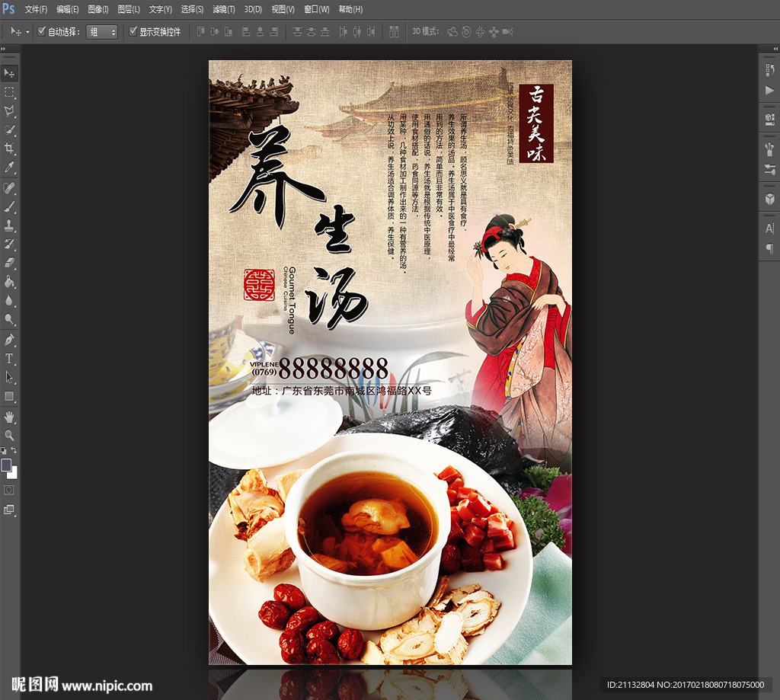
Task: Open the 窗口(W) menu
Action: 316,9
